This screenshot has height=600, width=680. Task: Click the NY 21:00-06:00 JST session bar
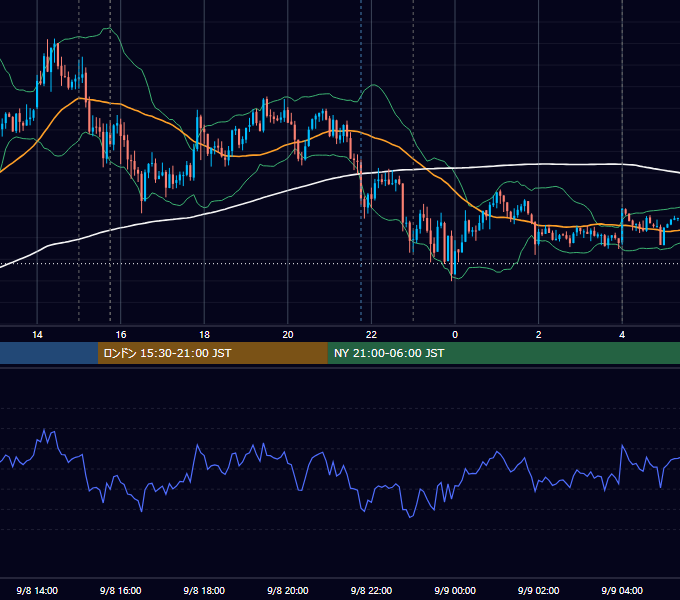click(503, 353)
